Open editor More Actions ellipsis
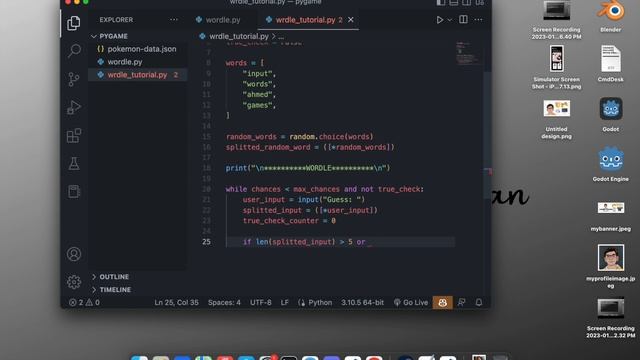640x360 pixels. (478, 20)
